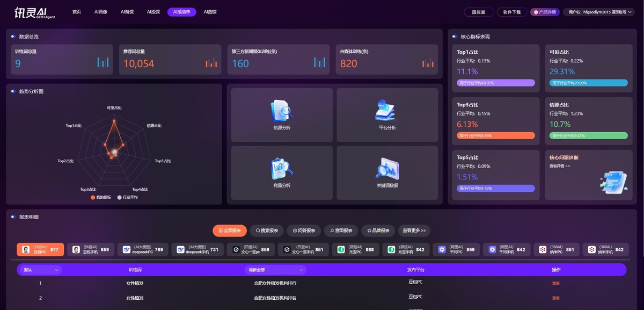Image resolution: width=644 pixels, height=310 pixels.
Task: Open the 最新全部 filter dropdown
Action: (274, 270)
